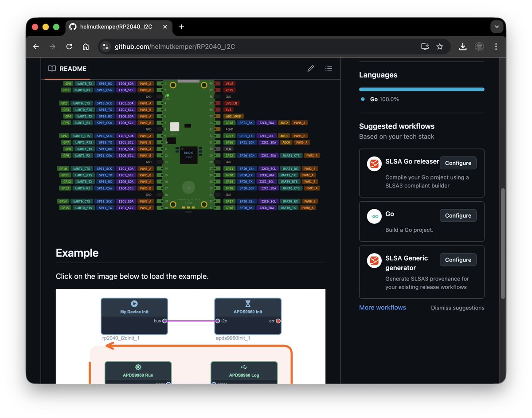Screen dimensions: 532x418
Task: Click 'Based on your tech stack' text
Action: [397, 137]
